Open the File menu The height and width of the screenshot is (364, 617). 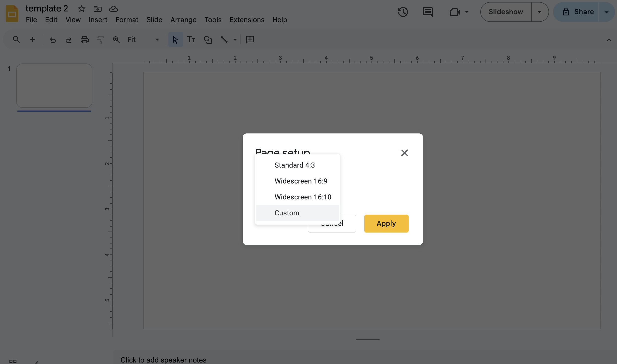(31, 20)
